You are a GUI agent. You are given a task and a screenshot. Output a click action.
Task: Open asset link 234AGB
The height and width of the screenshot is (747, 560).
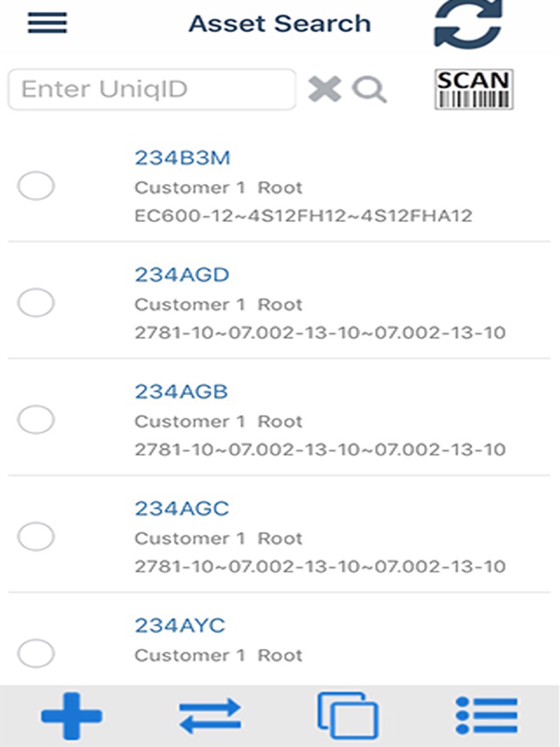point(181,392)
